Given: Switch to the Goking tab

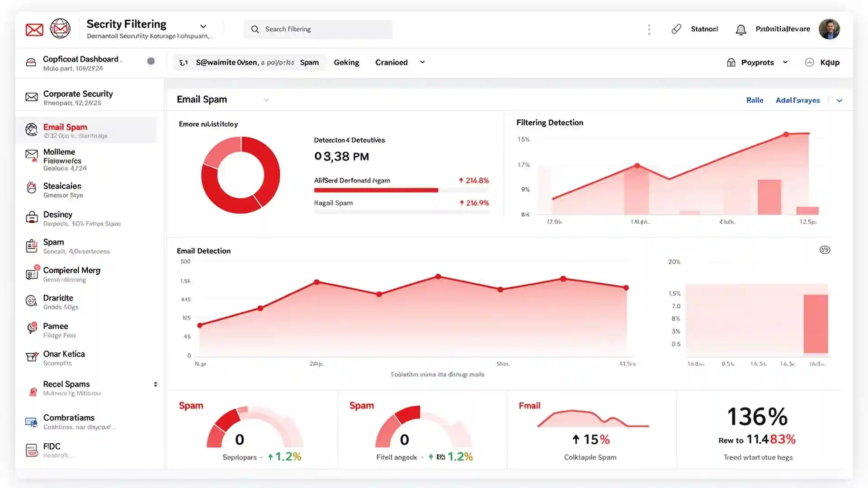Looking at the screenshot, I should (346, 62).
